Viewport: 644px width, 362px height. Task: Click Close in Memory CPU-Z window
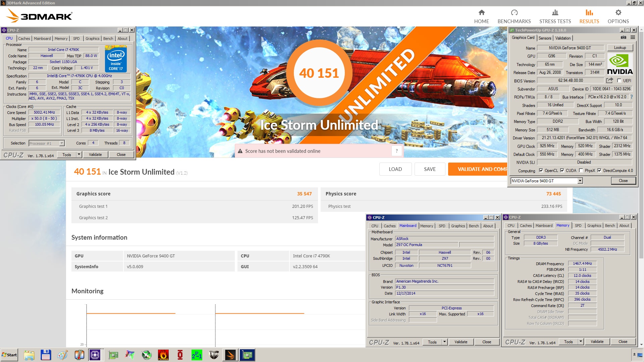click(623, 342)
